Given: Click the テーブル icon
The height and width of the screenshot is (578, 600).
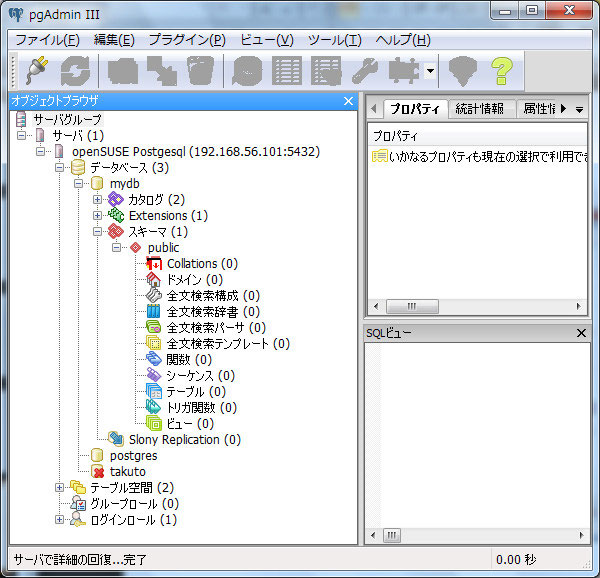Looking at the screenshot, I should (154, 392).
